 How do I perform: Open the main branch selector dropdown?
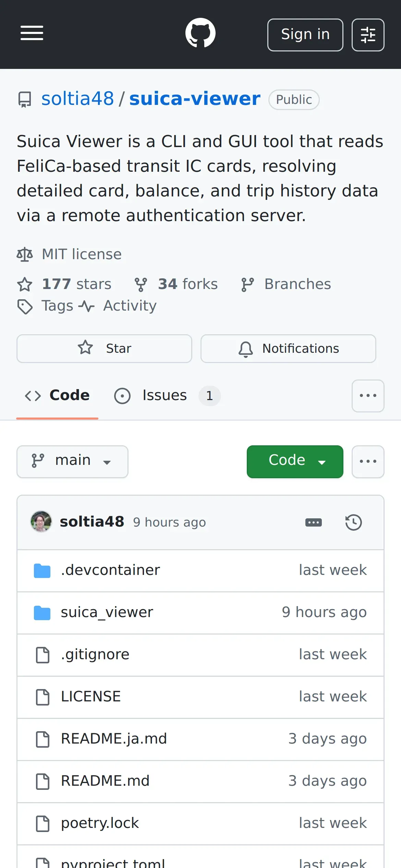point(72,461)
